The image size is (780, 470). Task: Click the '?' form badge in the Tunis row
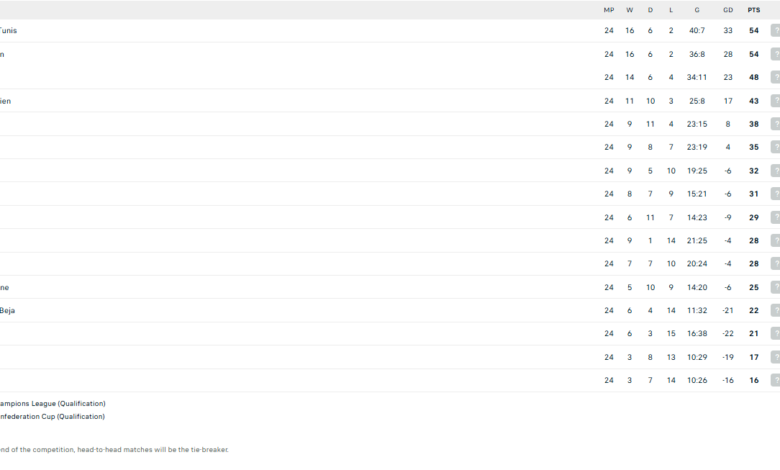[x=775, y=31]
